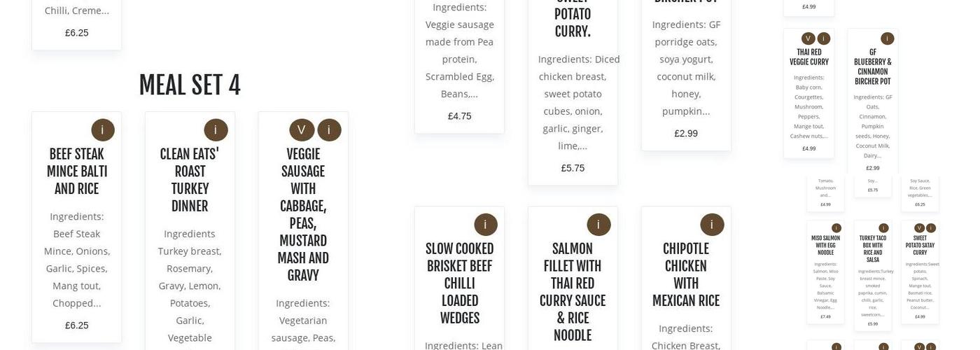Select Slow Cooked Brisket Beef Chilli Loaded Wedges
The height and width of the screenshot is (350, 980).
[459, 283]
